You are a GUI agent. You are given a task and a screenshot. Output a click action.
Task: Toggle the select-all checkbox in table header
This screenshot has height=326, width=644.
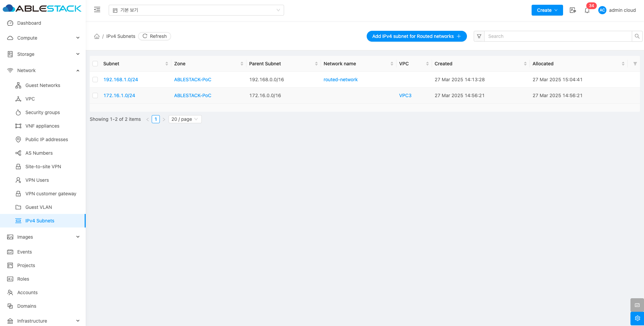click(95, 64)
